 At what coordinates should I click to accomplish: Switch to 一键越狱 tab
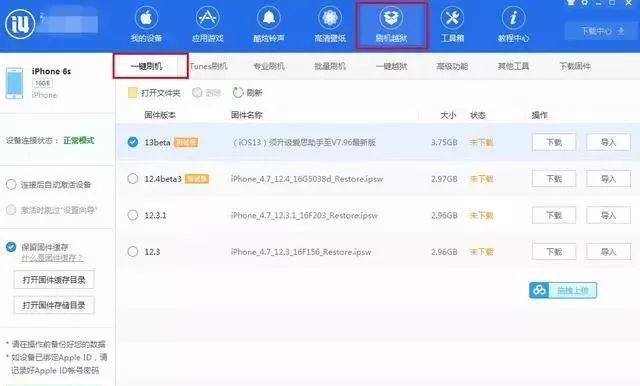coord(391,66)
